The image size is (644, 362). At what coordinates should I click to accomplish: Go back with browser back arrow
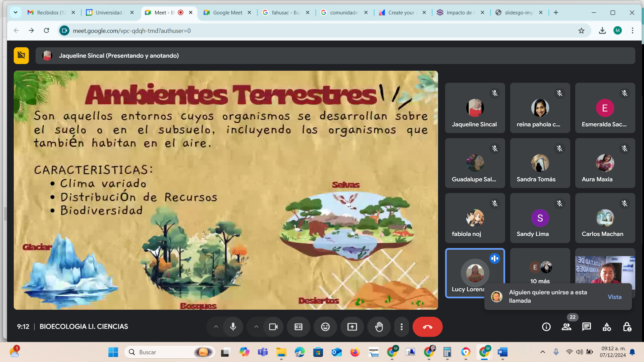tap(16, 31)
